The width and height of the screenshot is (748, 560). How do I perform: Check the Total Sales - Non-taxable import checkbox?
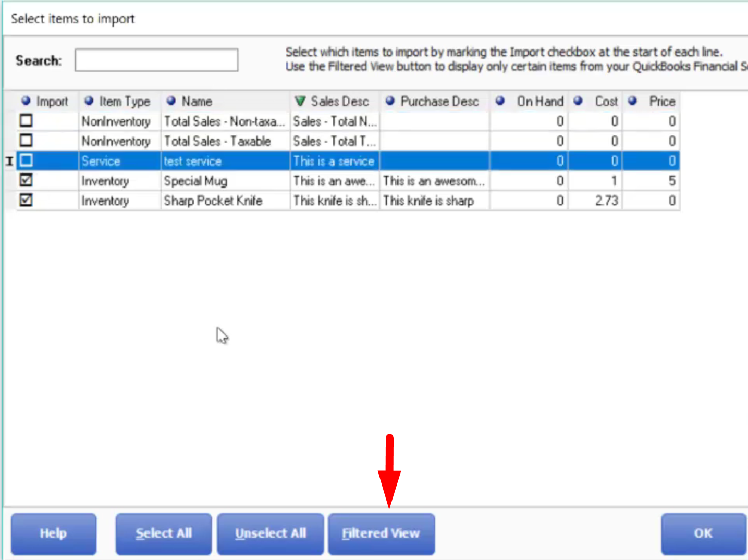point(26,121)
